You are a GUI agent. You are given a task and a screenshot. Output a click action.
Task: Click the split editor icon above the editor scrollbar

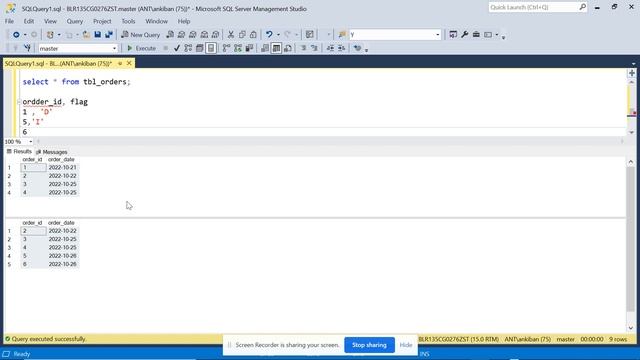point(632,73)
